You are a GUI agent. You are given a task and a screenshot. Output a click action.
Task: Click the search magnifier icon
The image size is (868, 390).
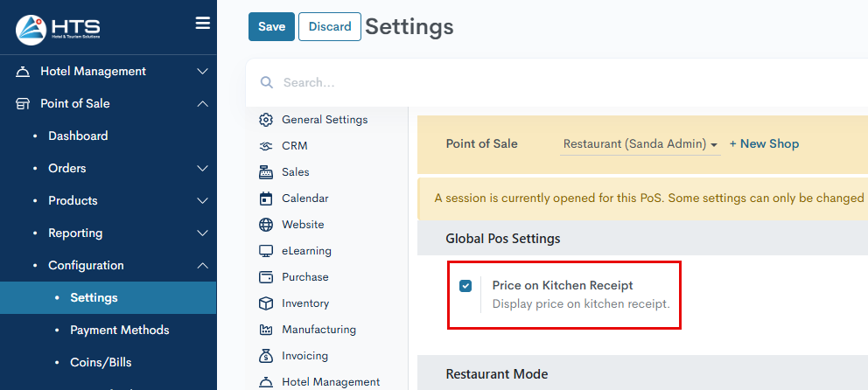[265, 83]
